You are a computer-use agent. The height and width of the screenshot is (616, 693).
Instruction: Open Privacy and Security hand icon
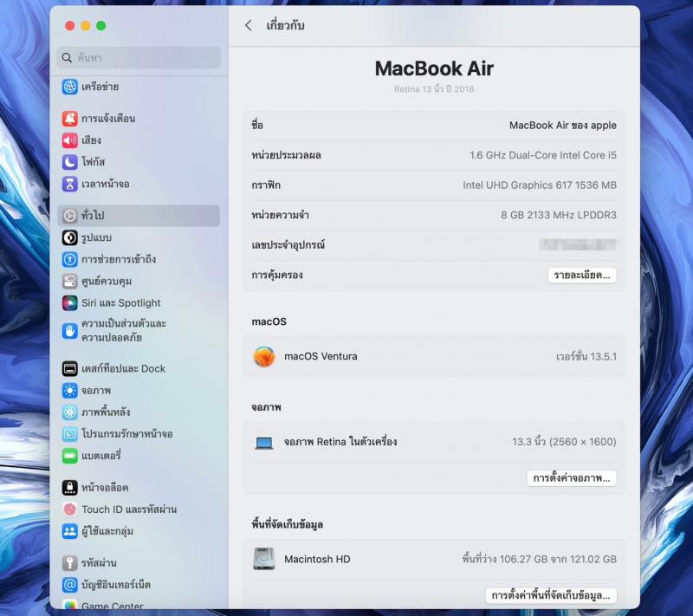tap(70, 331)
